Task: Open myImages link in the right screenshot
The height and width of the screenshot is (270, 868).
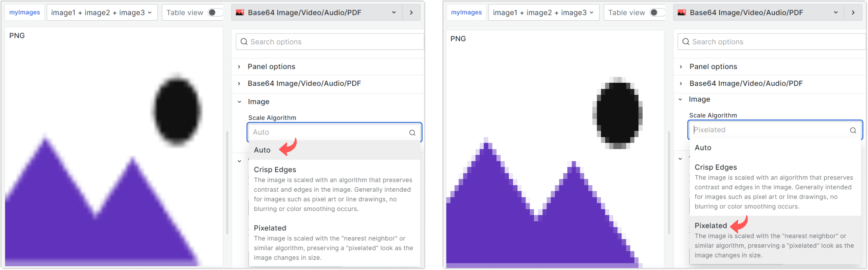Action: click(x=466, y=13)
